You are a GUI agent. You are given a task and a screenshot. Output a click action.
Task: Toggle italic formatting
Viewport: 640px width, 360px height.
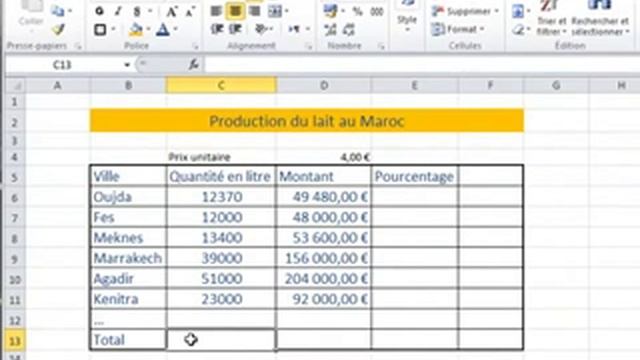(118, 11)
